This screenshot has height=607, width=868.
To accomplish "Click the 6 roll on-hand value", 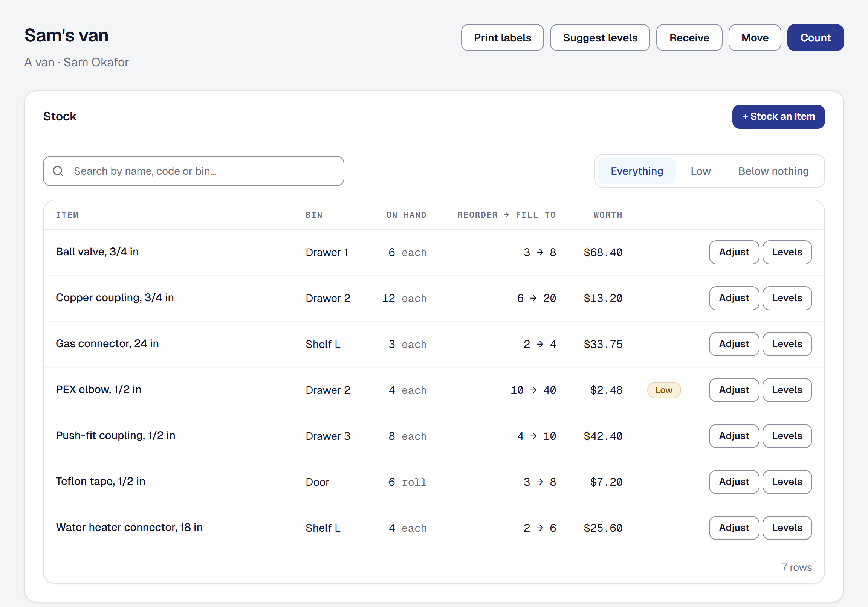I will (407, 482).
